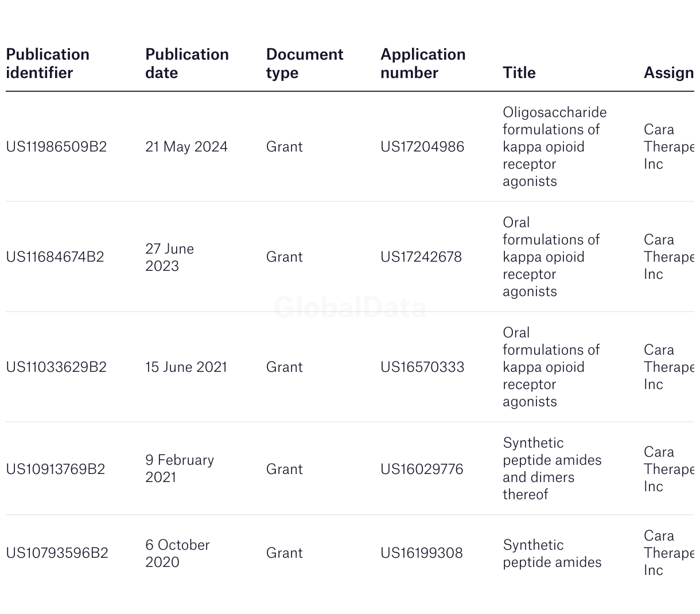
Task: Click the partially visible Assignee column header
Action: [x=668, y=73]
